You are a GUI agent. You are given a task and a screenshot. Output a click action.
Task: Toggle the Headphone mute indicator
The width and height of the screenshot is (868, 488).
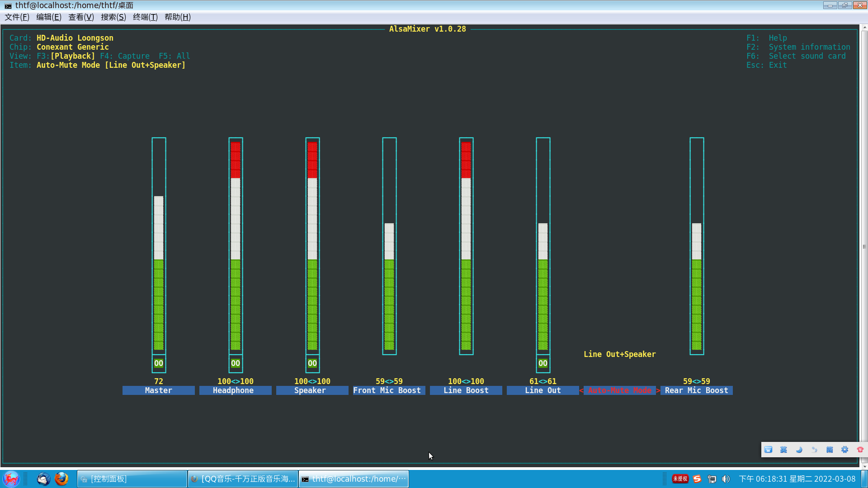click(236, 363)
